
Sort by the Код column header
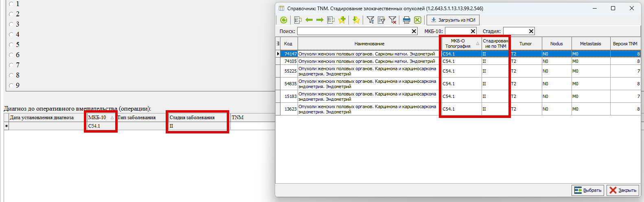289,44
